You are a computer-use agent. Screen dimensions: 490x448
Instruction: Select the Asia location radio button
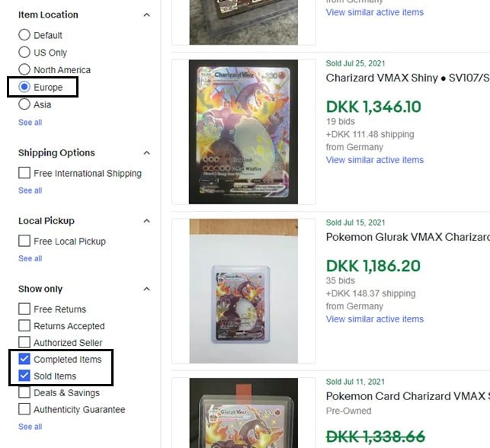pos(24,104)
